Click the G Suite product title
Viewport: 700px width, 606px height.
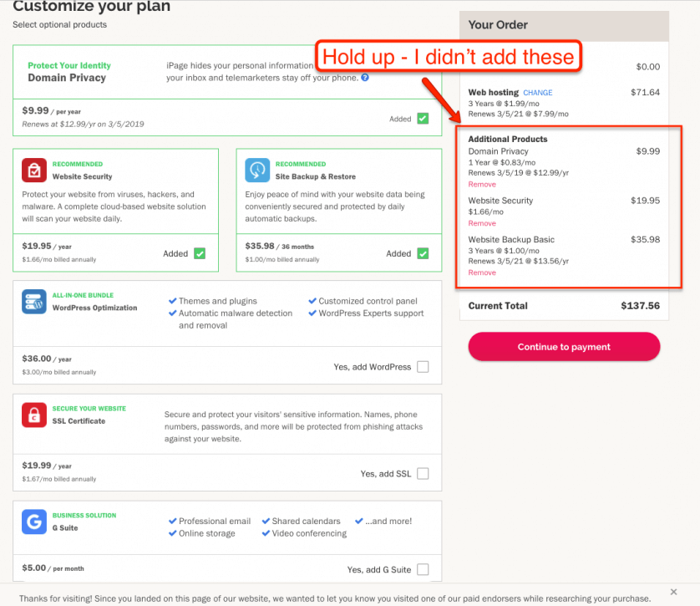coord(65,528)
